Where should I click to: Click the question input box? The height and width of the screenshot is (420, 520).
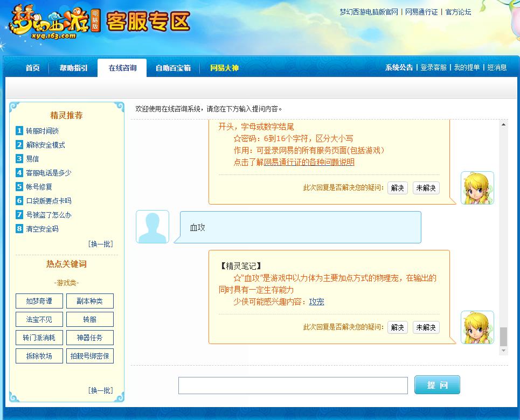(293, 385)
